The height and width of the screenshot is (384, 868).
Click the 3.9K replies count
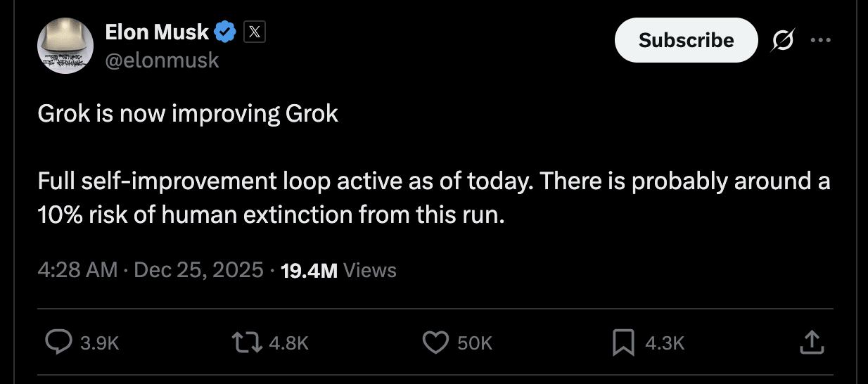99,343
